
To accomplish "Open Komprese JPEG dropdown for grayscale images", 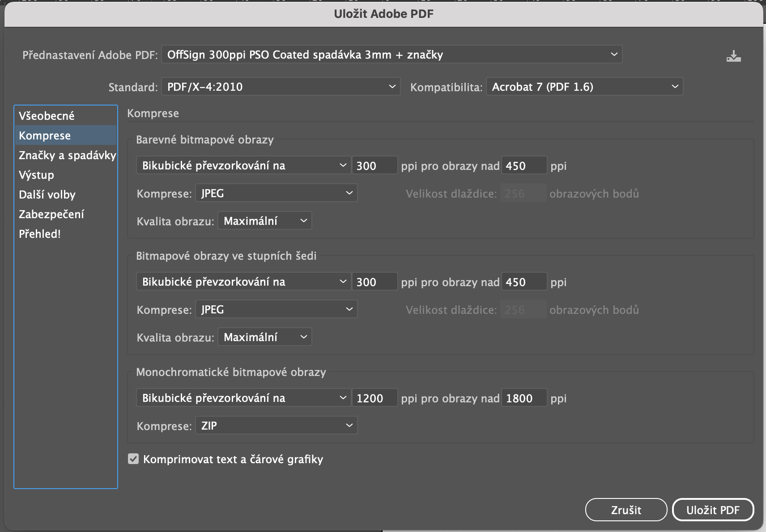I will point(276,309).
